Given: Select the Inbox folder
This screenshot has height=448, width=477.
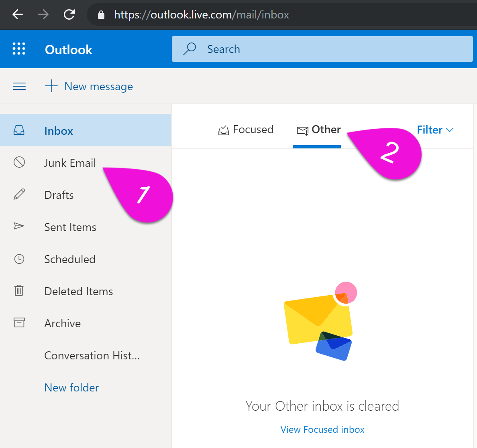Looking at the screenshot, I should click(86, 130).
